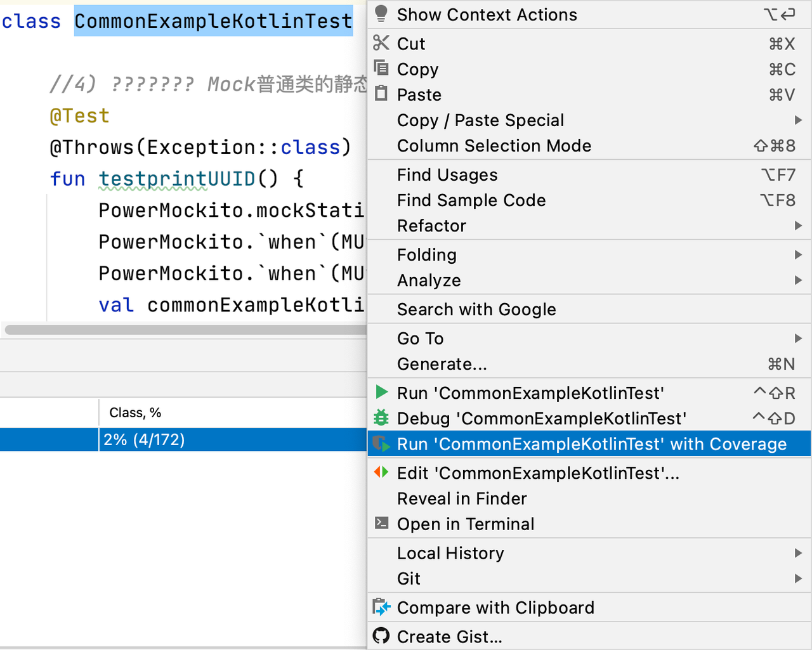Open Copy / Paste Special menu entry

click(589, 120)
